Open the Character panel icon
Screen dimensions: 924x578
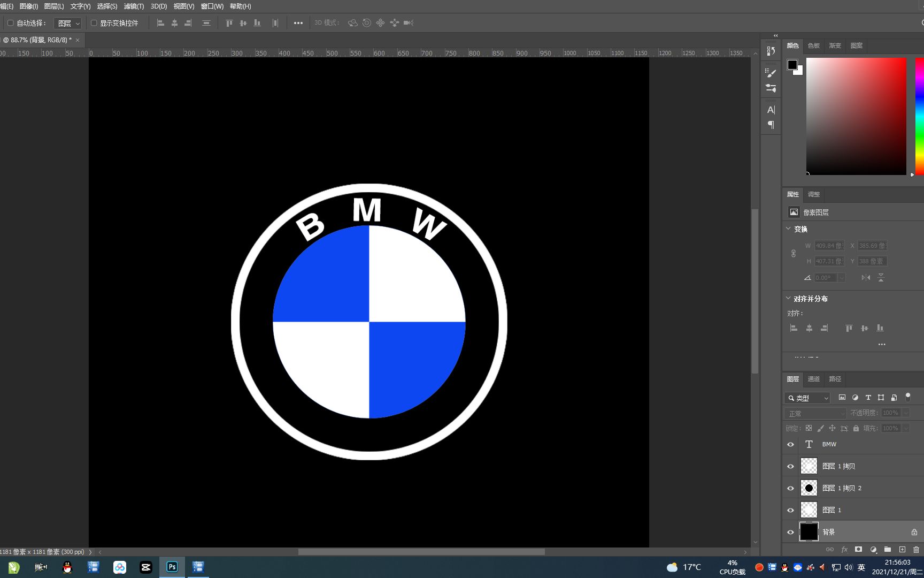pyautogui.click(x=771, y=110)
